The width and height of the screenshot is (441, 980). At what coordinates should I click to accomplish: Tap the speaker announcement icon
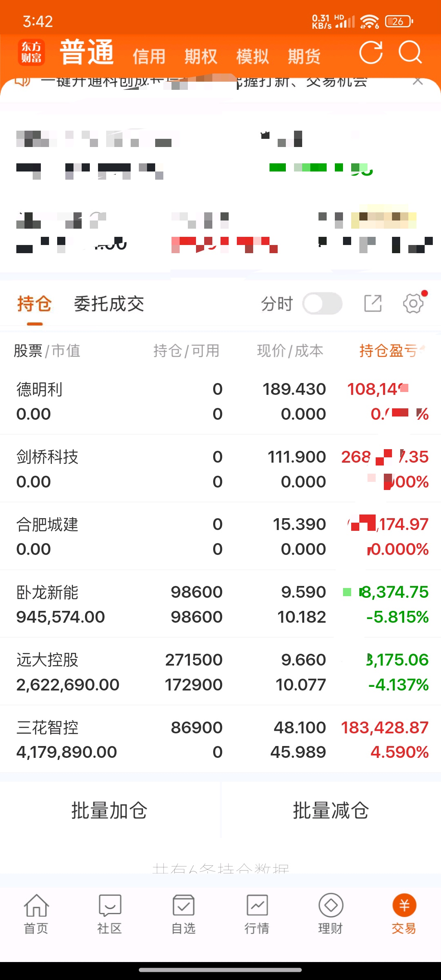tap(22, 81)
